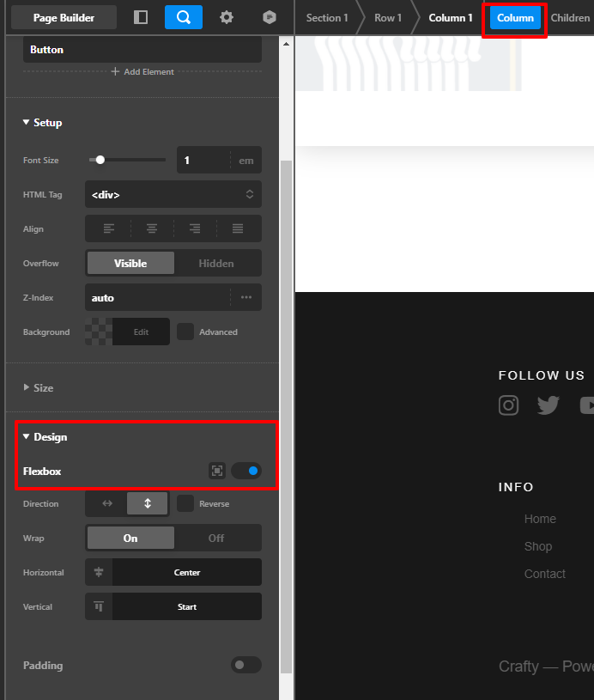Click the Font Size slider handle
This screenshot has width=594, height=700.
(x=100, y=160)
